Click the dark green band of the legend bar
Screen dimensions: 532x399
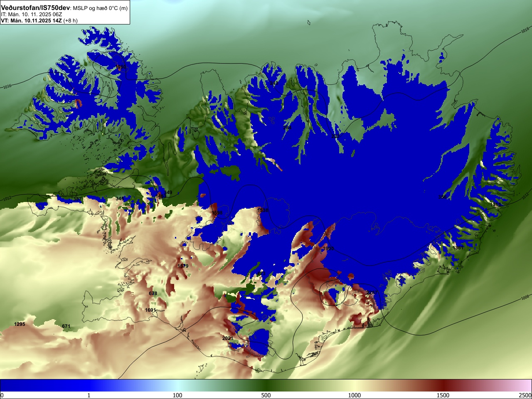(x=266, y=385)
